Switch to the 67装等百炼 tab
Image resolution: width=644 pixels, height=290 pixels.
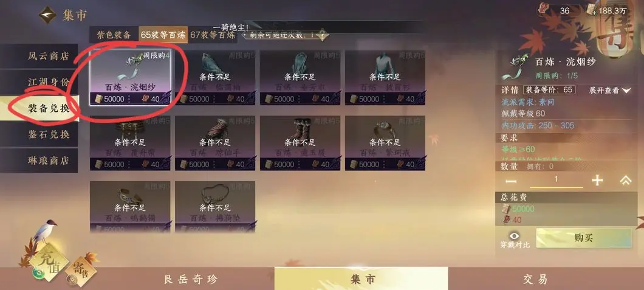point(213,35)
